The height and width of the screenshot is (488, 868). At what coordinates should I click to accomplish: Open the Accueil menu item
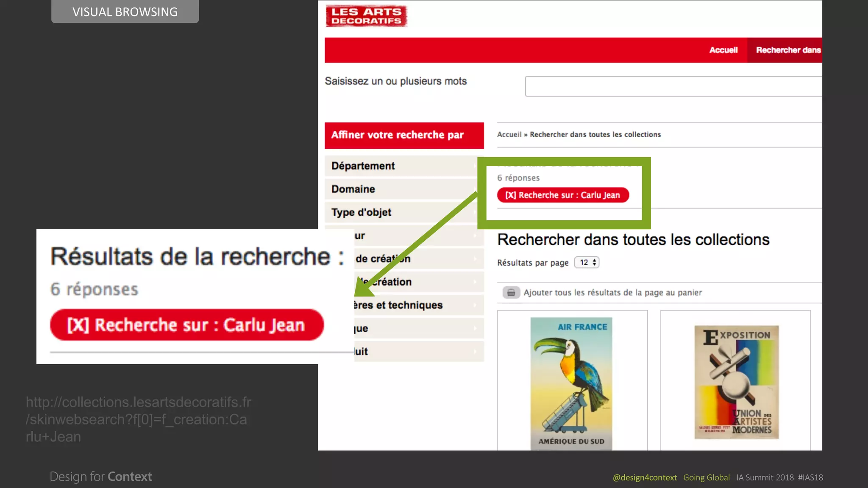(723, 50)
